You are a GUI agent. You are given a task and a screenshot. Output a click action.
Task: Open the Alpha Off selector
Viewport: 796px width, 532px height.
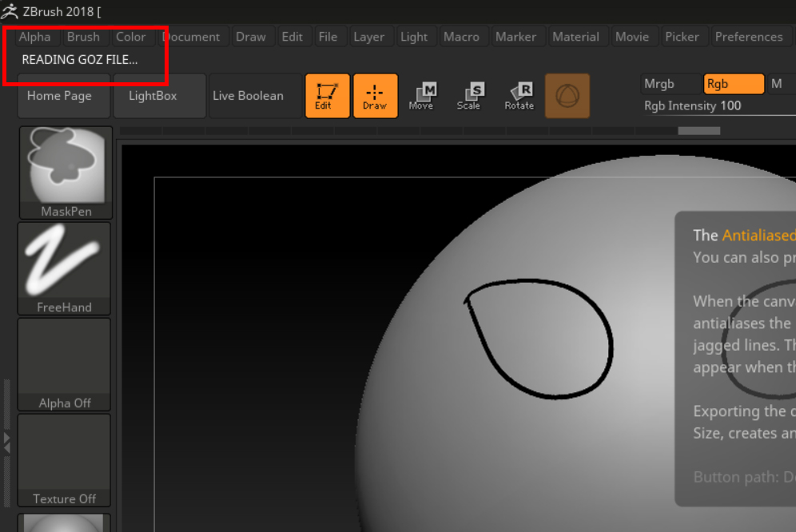[64, 364]
